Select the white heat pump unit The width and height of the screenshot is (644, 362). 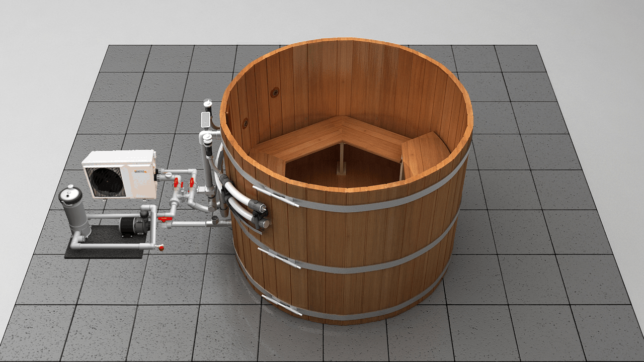[120, 174]
